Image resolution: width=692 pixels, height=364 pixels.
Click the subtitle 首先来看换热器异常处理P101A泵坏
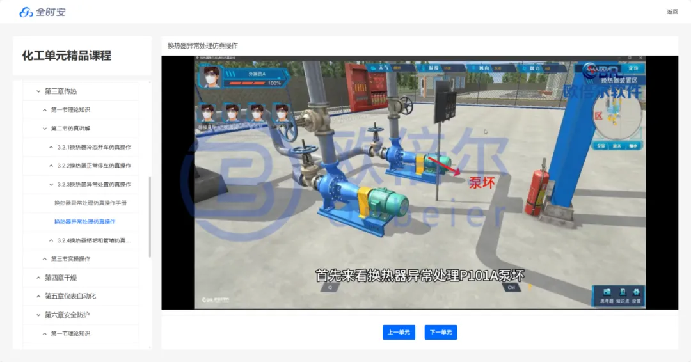click(x=420, y=276)
